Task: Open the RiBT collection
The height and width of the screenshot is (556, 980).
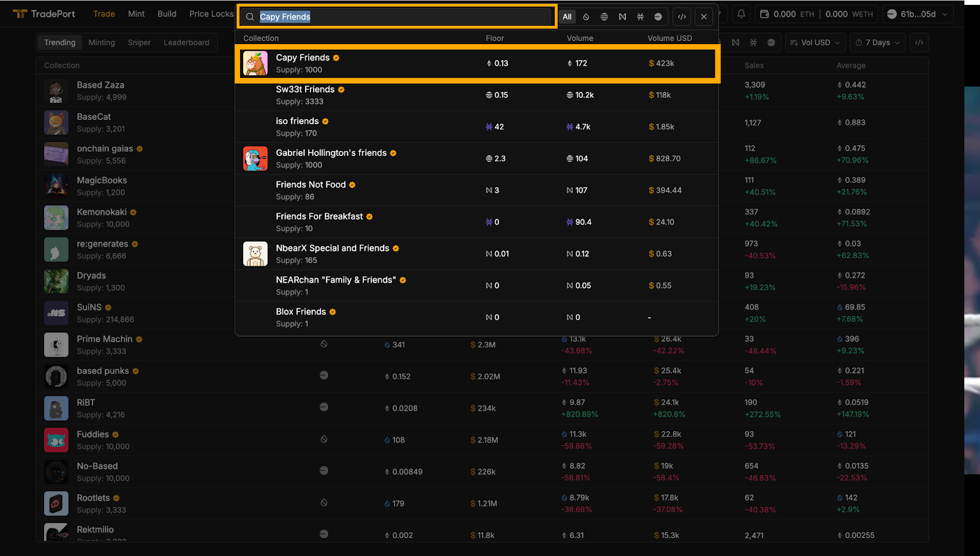Action: pyautogui.click(x=86, y=402)
